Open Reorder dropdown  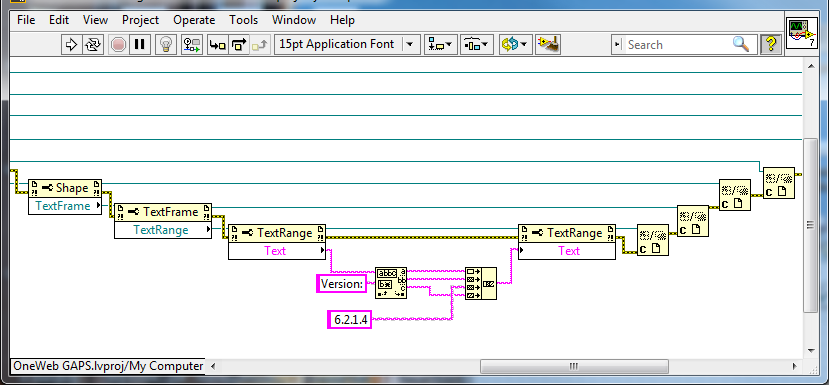click(x=515, y=44)
